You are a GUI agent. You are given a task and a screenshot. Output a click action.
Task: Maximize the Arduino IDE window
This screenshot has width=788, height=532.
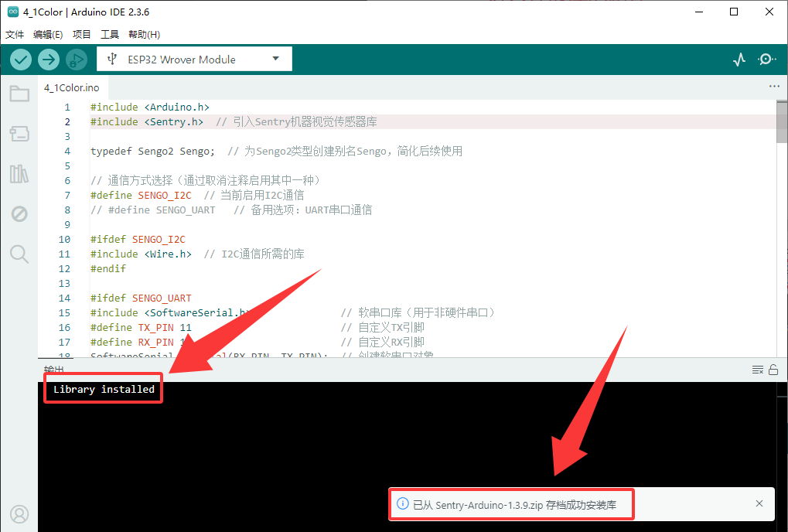click(734, 12)
